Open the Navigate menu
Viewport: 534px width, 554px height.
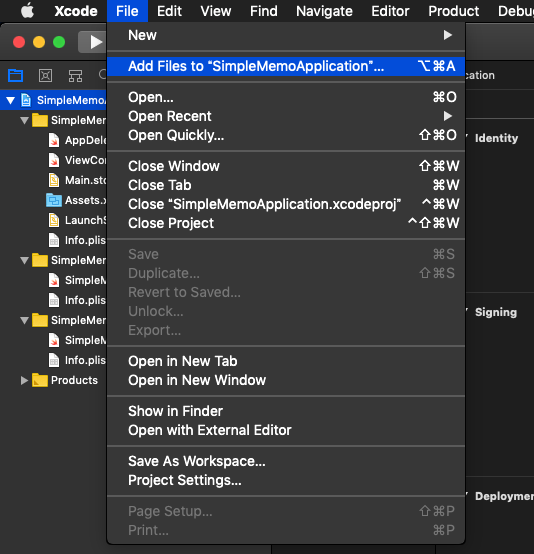pyautogui.click(x=324, y=11)
